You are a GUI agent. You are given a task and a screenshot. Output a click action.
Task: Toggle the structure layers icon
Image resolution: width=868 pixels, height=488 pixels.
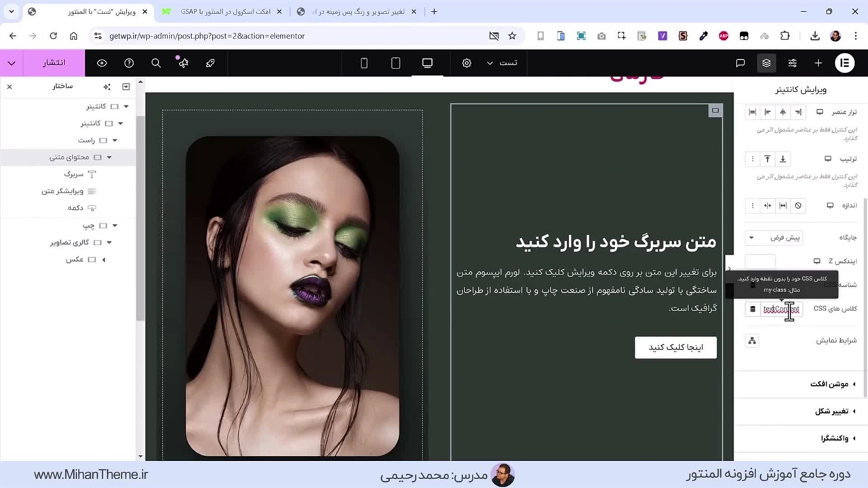pos(766,63)
